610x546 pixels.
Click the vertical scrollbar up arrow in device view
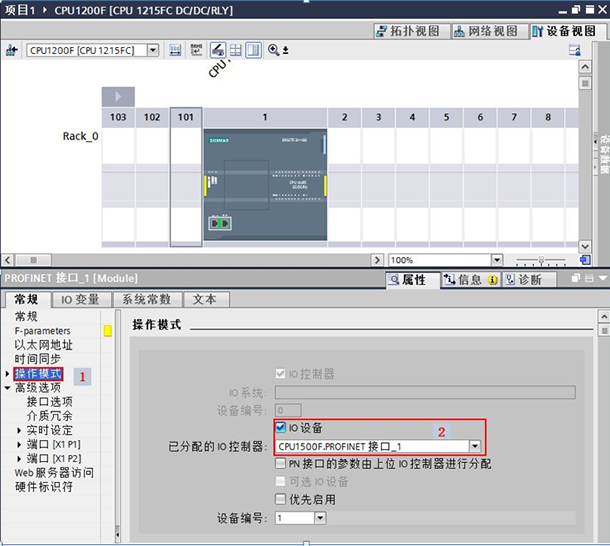tap(585, 67)
